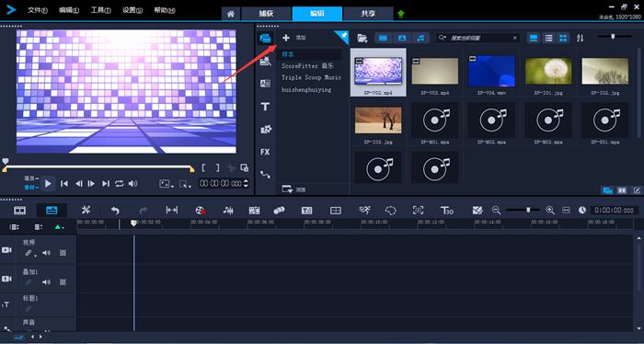Switch to storyboard view filmstrip icon
Image resolution: width=644 pixels, height=344 pixels.
tap(19, 211)
